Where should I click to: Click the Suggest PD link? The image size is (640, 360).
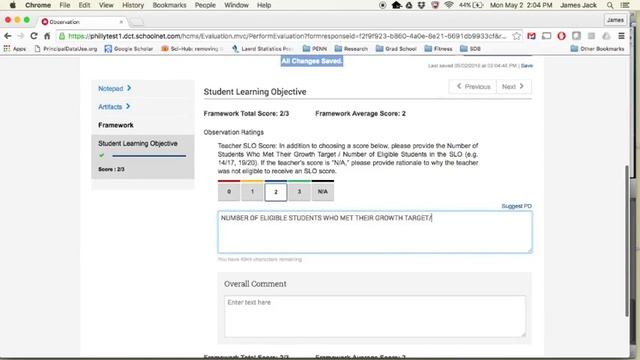(516, 206)
